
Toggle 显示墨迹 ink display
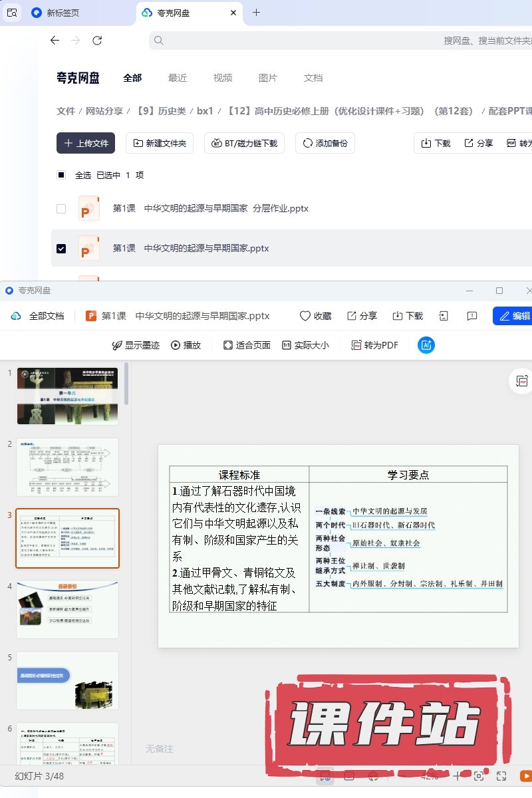[136, 345]
